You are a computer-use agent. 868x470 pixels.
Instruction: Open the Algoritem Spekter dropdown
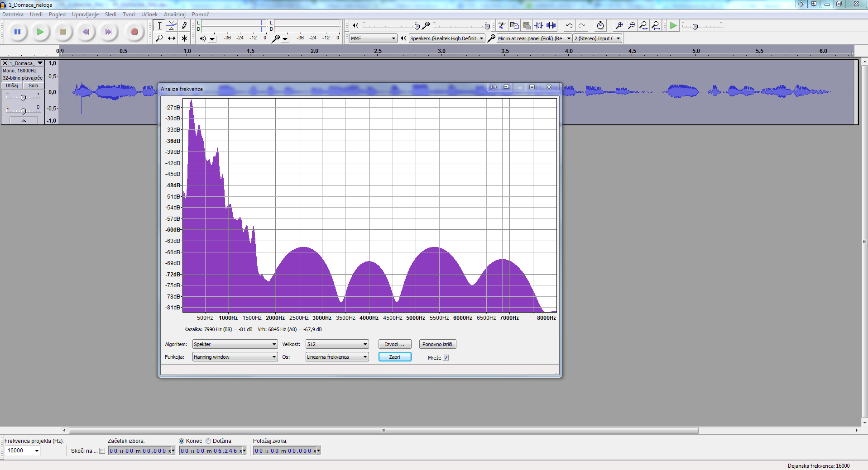[235, 344]
